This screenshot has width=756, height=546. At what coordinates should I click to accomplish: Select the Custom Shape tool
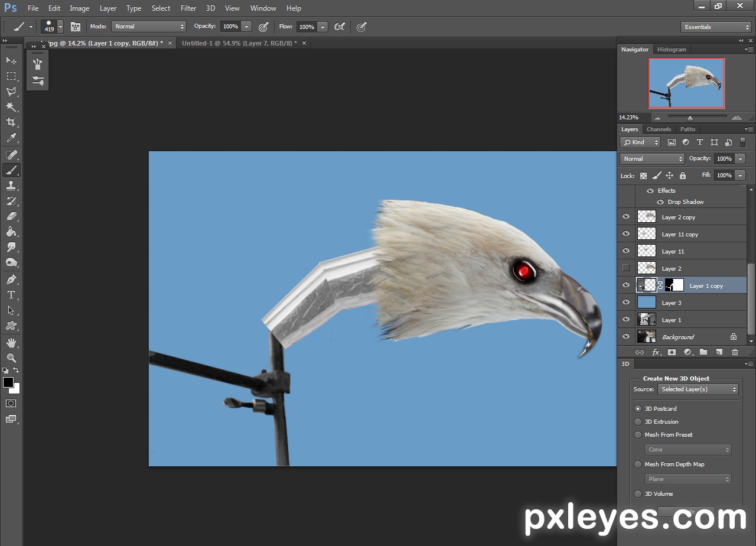click(11, 325)
